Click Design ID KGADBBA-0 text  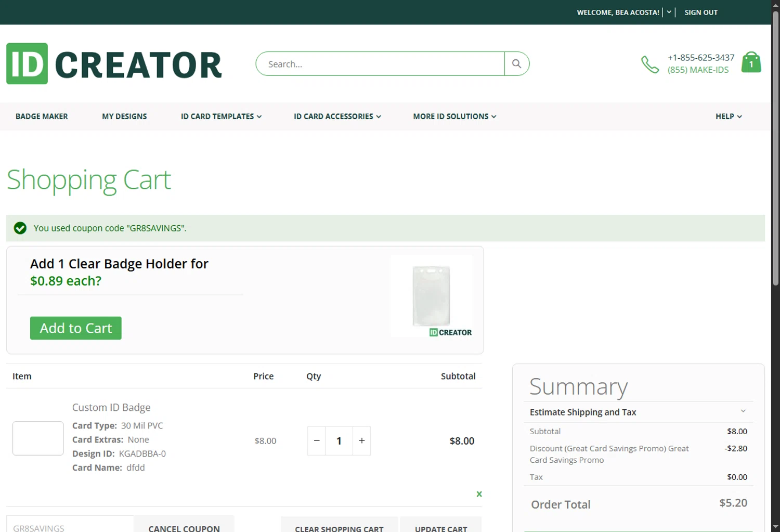click(x=119, y=453)
